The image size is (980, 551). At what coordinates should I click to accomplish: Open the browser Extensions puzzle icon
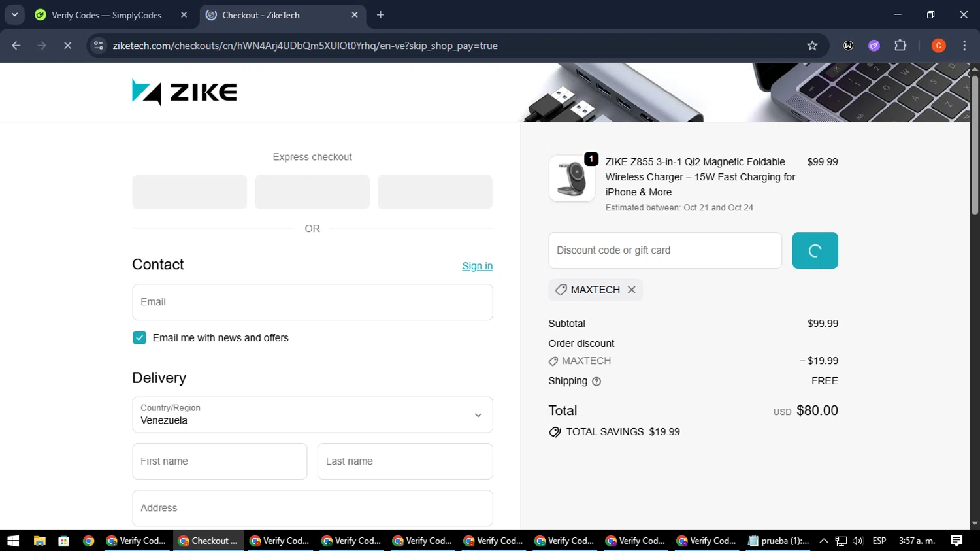900,46
